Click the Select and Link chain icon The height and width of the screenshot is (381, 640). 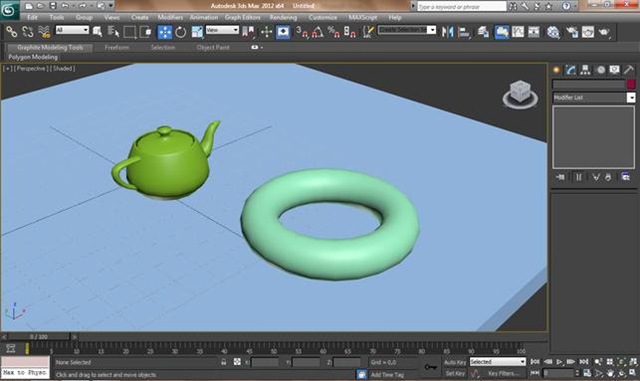coord(11,32)
